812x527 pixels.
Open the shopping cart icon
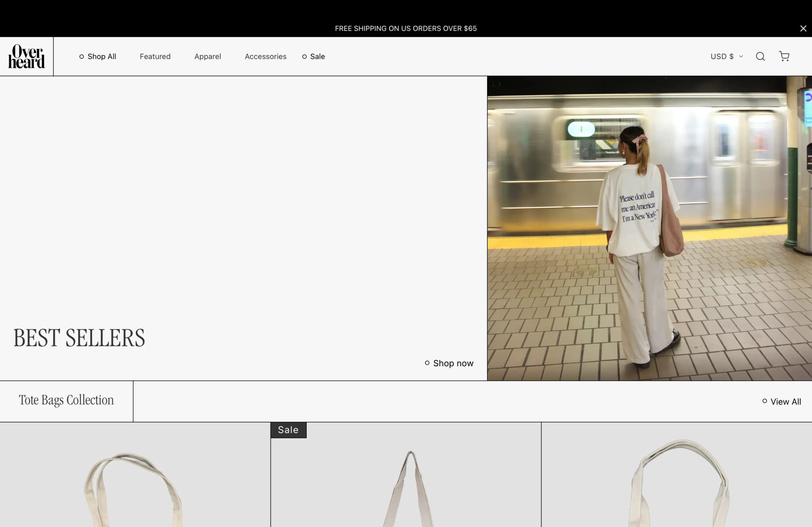click(784, 56)
